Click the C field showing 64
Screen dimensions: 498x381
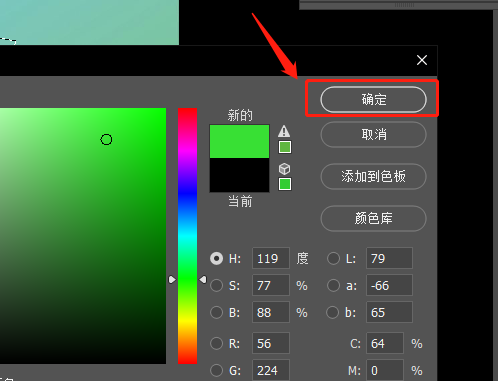coord(385,343)
